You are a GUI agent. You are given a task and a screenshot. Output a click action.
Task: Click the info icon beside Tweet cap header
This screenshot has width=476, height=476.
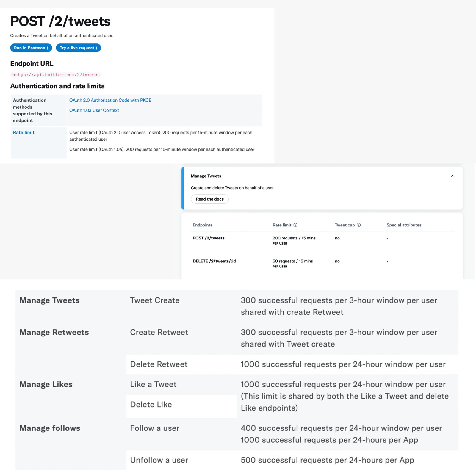pos(359,225)
